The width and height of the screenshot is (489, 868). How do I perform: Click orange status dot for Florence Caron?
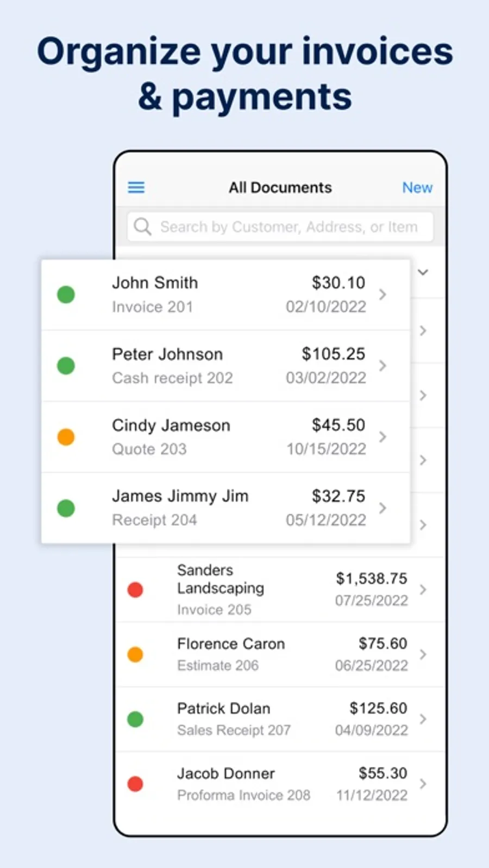(135, 655)
